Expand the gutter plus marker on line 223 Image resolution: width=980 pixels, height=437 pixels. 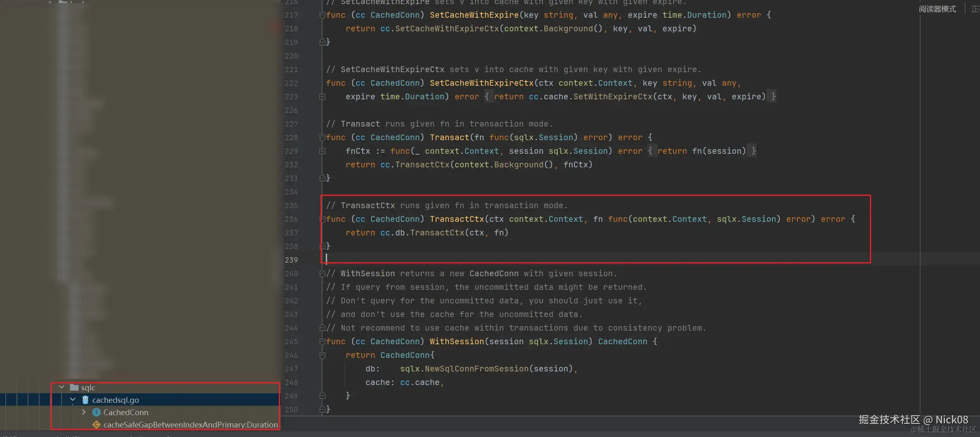322,96
